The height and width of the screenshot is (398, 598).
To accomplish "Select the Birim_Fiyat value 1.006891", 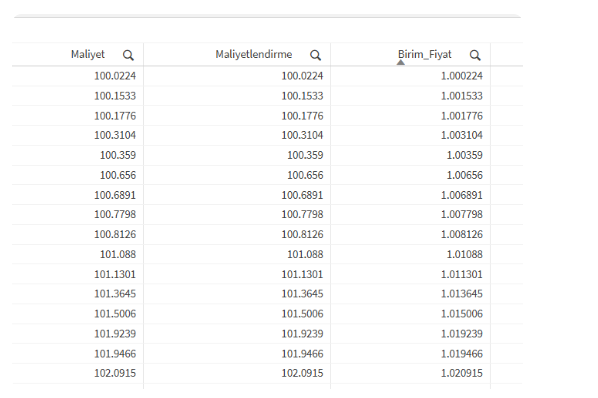I will [462, 195].
